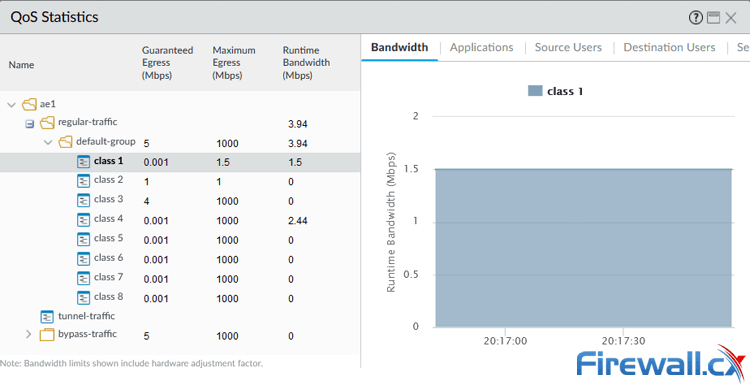Viewport: 750px width, 385px height.
Task: Click the class 4 QoS class icon
Action: click(83, 220)
